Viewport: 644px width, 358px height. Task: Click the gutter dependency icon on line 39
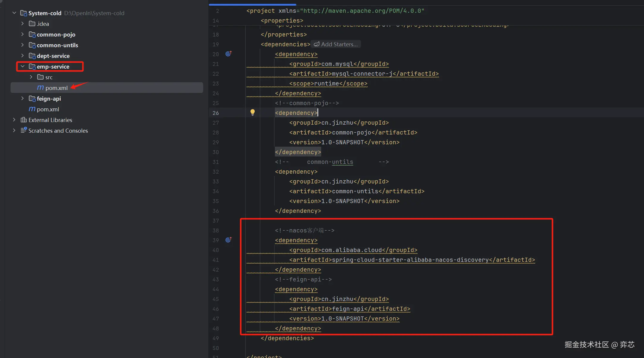228,240
